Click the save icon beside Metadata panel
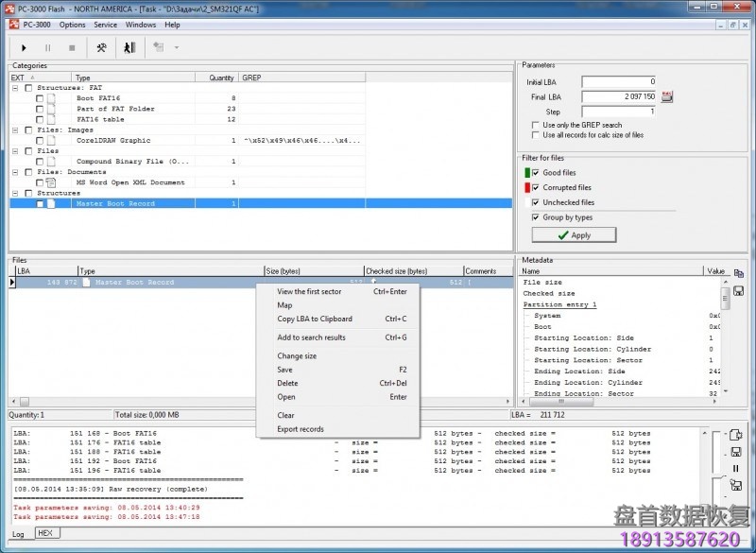Viewport: 756px width, 553px height. coord(738,290)
